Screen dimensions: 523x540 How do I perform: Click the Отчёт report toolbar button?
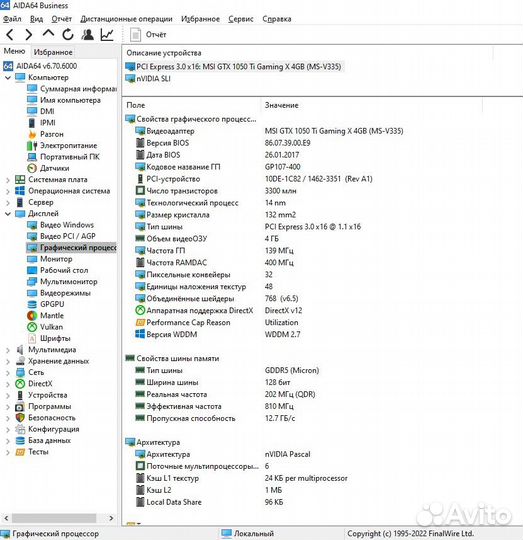tap(148, 35)
